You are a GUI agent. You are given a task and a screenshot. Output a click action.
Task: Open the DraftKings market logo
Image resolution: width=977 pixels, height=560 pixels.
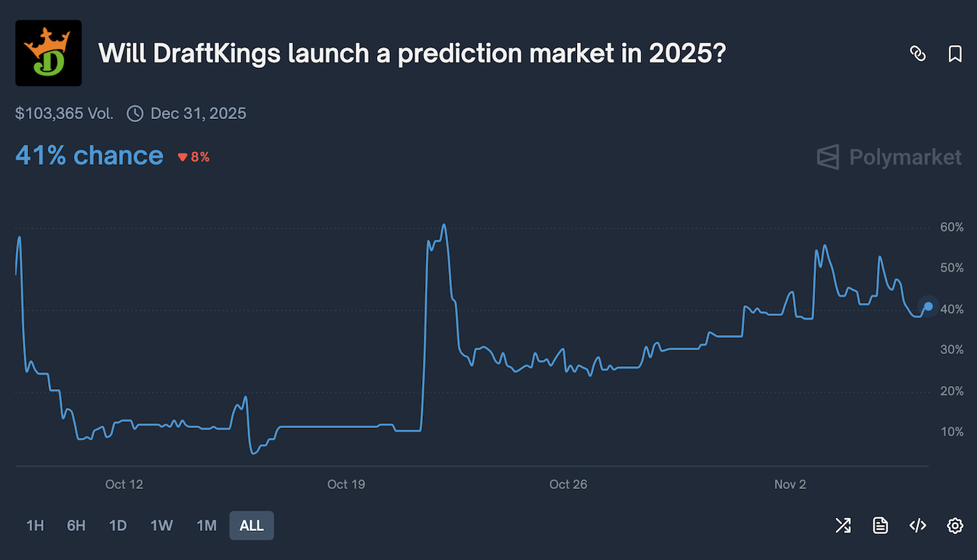pyautogui.click(x=48, y=53)
